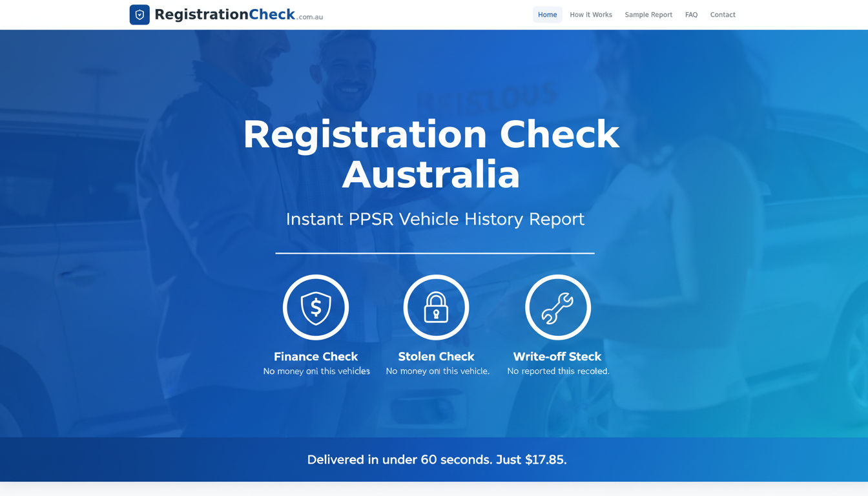Click the Write-off wrench icon
The image size is (868, 496).
[557, 307]
